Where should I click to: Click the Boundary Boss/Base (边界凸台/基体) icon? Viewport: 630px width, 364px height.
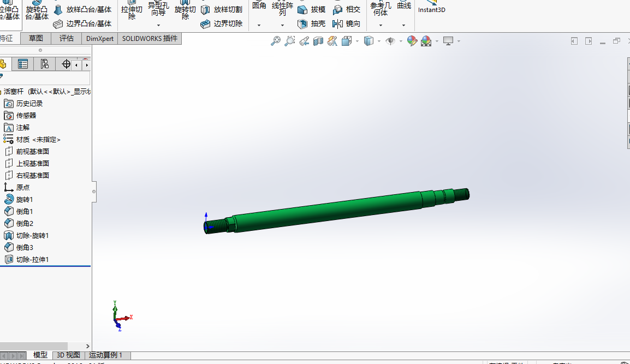click(x=58, y=24)
